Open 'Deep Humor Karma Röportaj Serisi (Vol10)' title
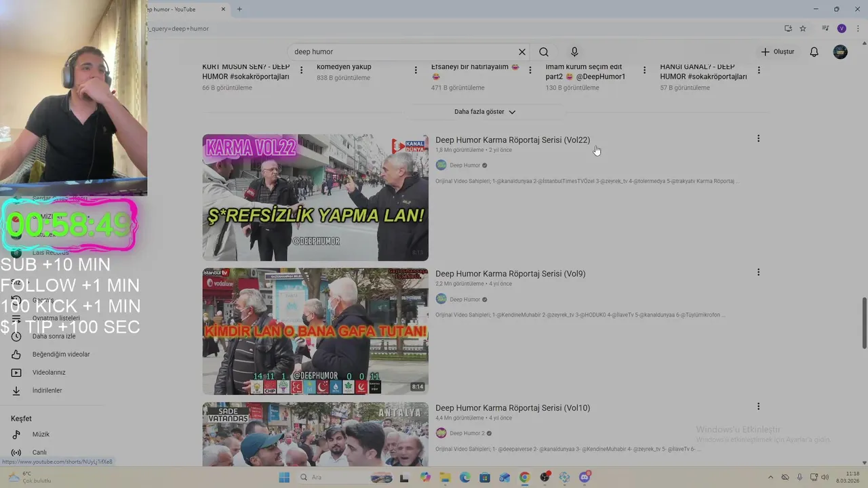 tap(513, 408)
